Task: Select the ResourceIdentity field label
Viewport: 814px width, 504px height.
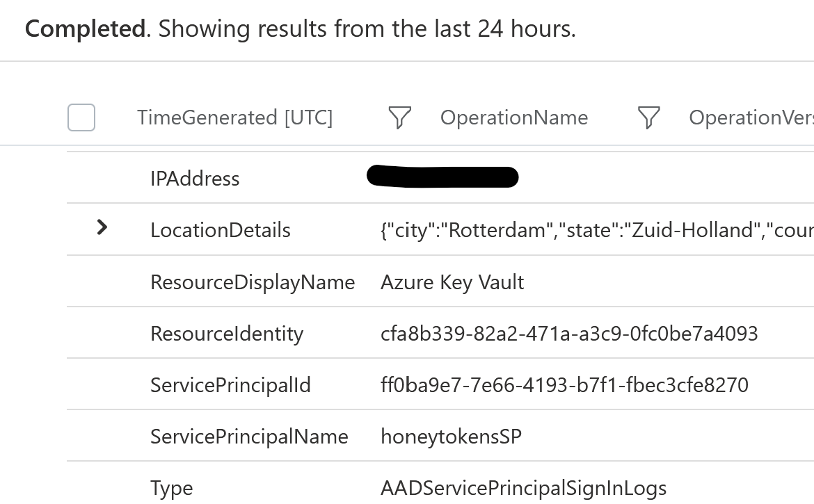Action: point(227,334)
